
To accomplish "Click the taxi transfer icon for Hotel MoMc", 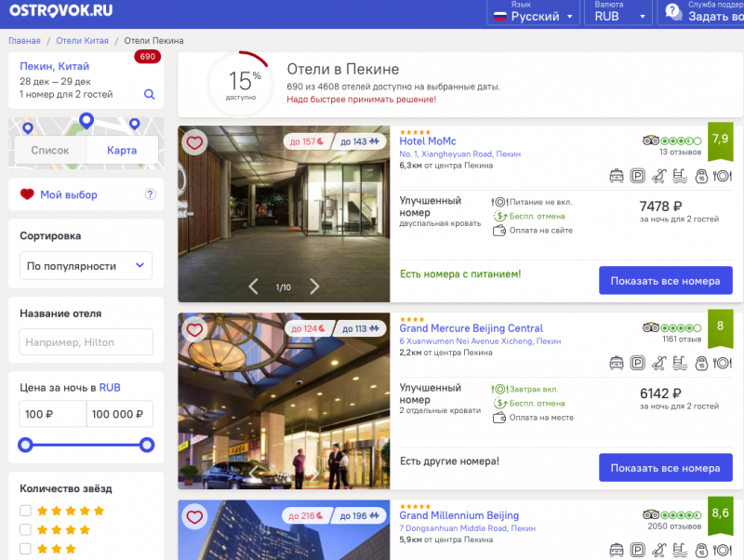I will point(617,176).
